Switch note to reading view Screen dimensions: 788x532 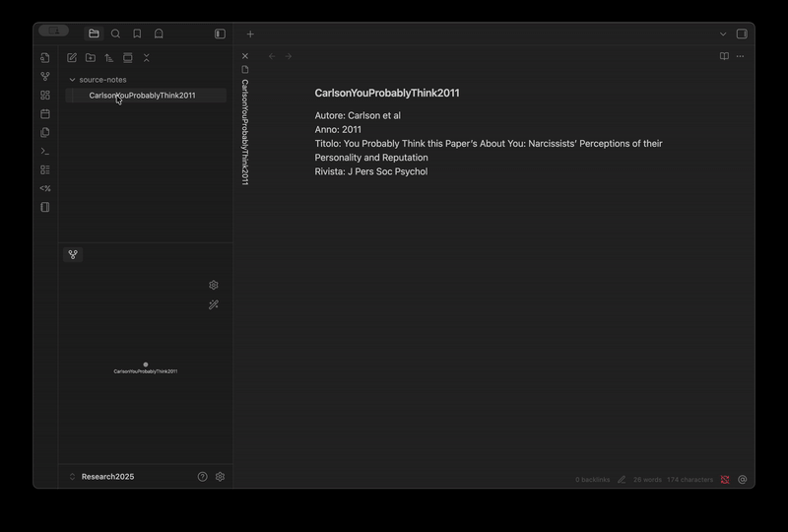click(724, 56)
